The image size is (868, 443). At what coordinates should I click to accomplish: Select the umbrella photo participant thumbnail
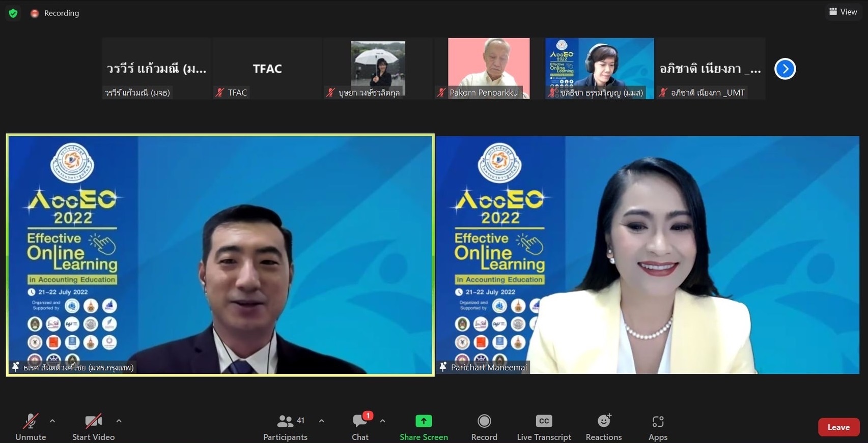[x=378, y=68]
